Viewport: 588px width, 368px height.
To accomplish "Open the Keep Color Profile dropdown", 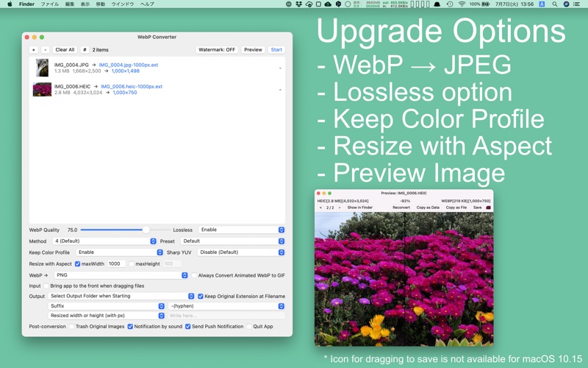I will [x=120, y=252].
